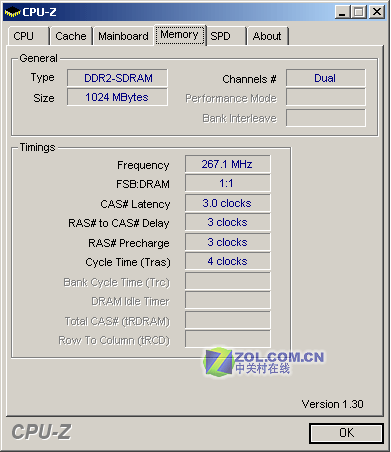Click the empty Performance Mode field
This screenshot has width=391, height=452.
pyautogui.click(x=326, y=98)
